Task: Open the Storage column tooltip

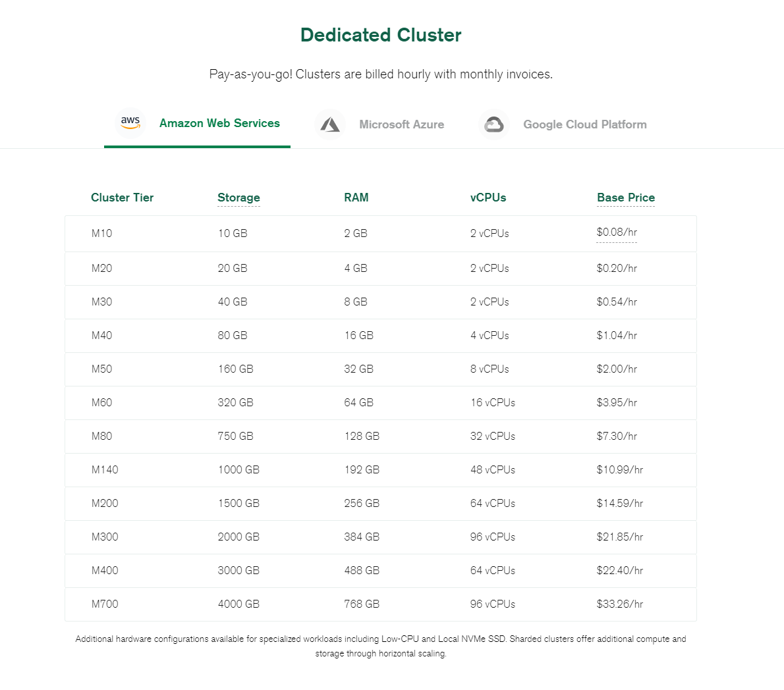Action: (x=238, y=198)
